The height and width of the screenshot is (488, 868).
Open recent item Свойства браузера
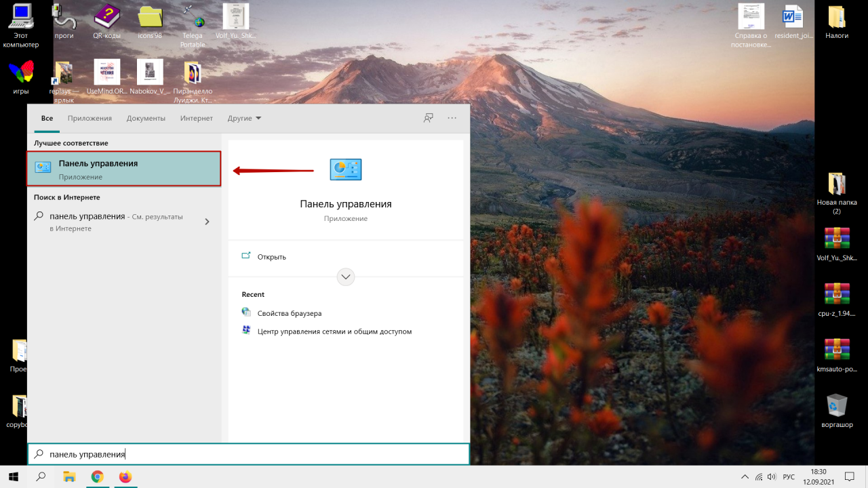289,313
